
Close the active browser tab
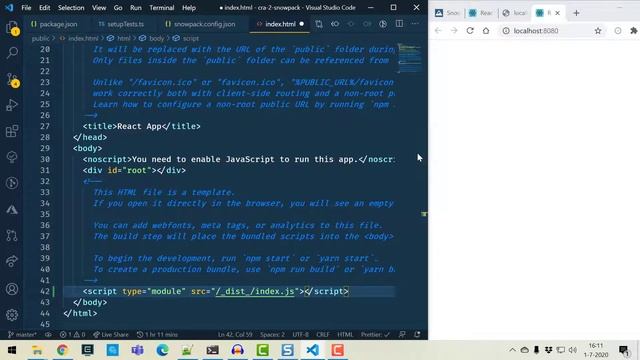coord(558,13)
